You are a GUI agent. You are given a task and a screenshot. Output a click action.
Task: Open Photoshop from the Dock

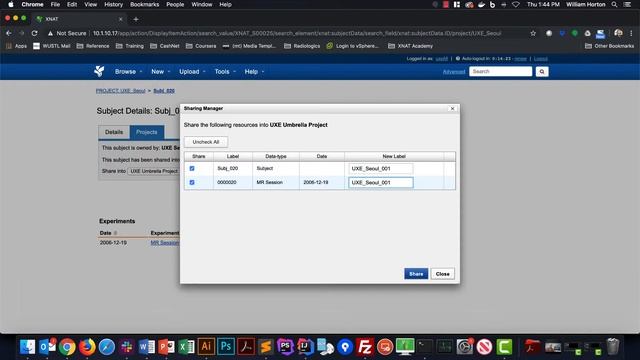click(x=226, y=347)
